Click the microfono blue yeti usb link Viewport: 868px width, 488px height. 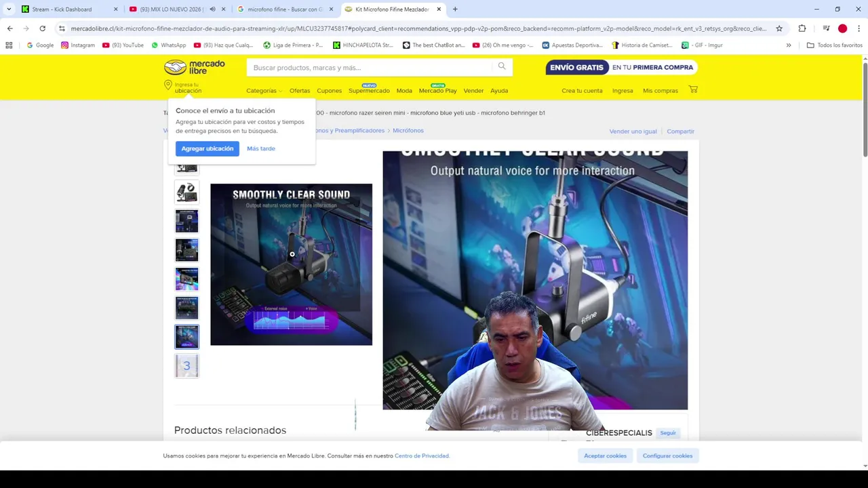[x=443, y=113]
